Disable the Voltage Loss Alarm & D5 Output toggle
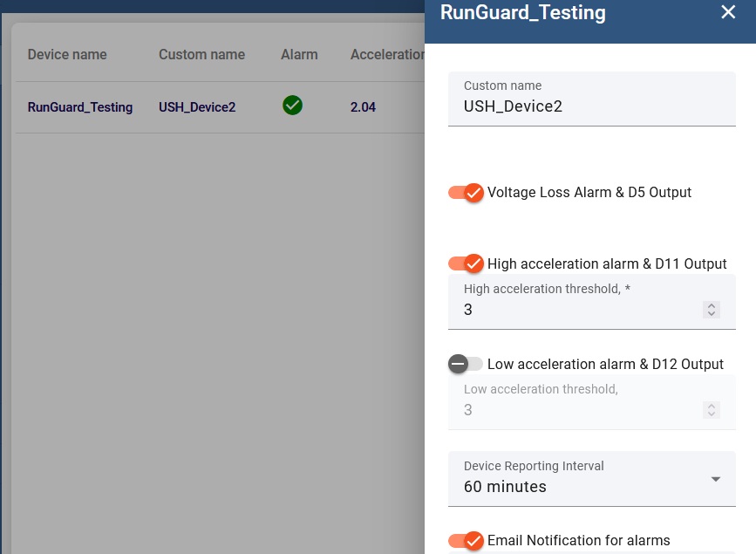Viewport: 756px width, 554px height. (x=466, y=192)
